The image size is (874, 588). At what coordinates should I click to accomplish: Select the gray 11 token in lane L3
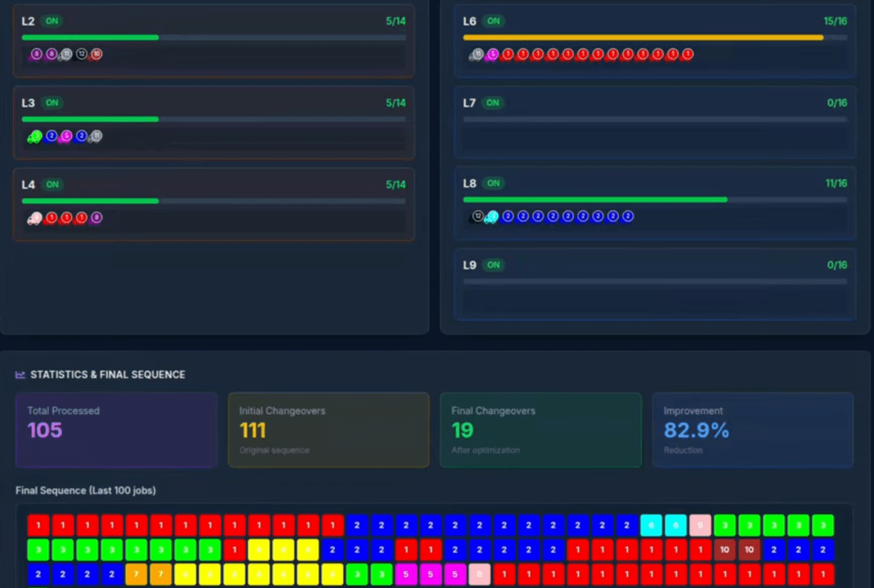tap(96, 136)
